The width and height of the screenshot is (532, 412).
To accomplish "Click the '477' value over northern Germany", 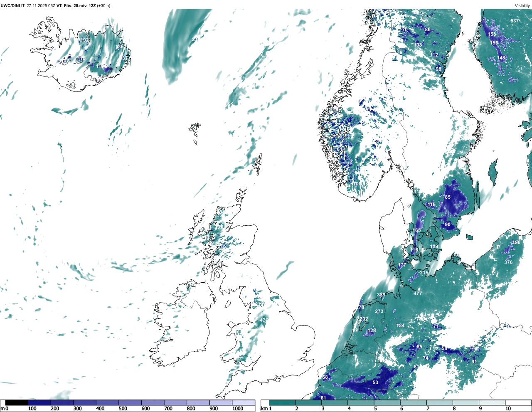I will (418, 294).
